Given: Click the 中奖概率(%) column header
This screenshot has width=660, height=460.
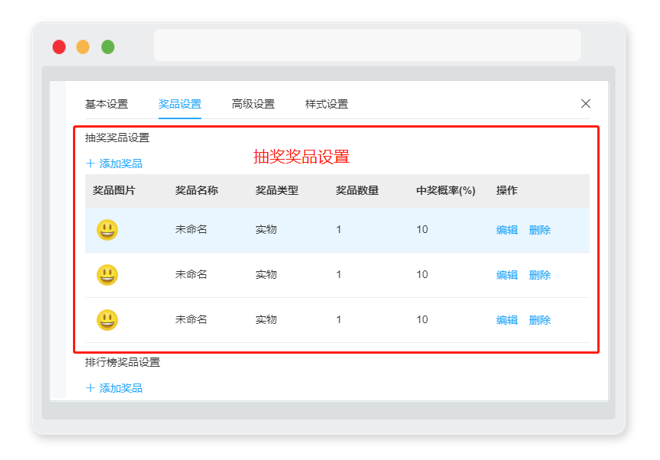Looking at the screenshot, I should [x=446, y=191].
